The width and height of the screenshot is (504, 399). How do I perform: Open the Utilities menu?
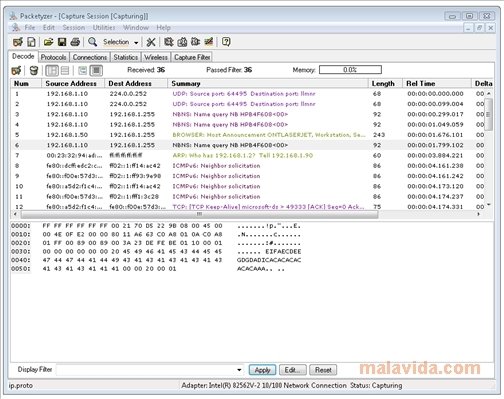[x=104, y=28]
